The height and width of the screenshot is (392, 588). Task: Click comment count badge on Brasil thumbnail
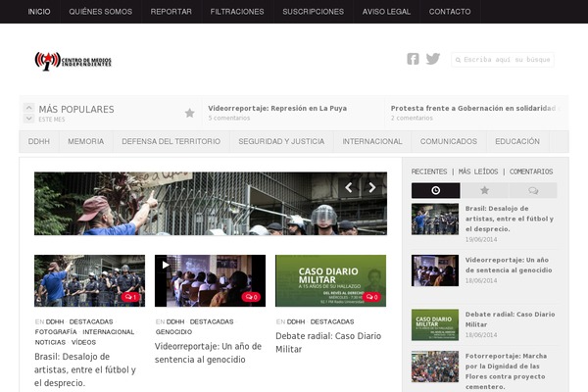(130, 297)
